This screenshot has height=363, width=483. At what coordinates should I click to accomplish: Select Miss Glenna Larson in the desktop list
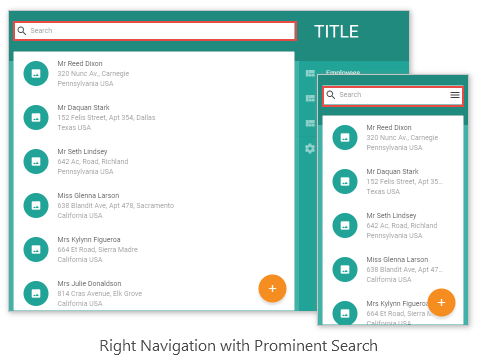pos(154,205)
